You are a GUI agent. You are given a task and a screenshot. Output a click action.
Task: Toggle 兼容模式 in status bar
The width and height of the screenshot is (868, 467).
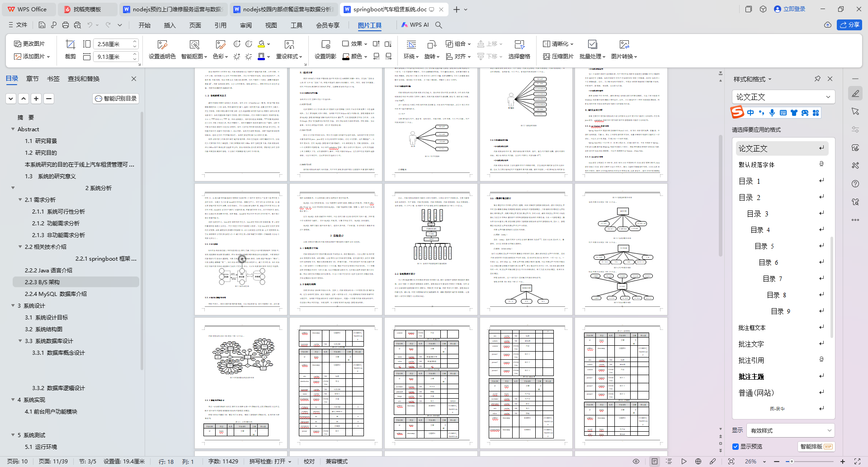[x=337, y=462]
